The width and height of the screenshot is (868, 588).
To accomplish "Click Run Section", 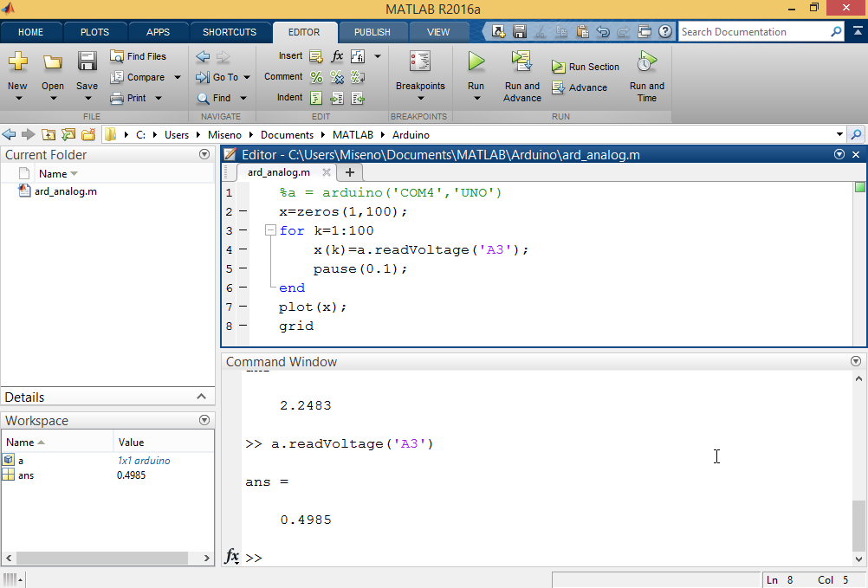I will [x=586, y=67].
